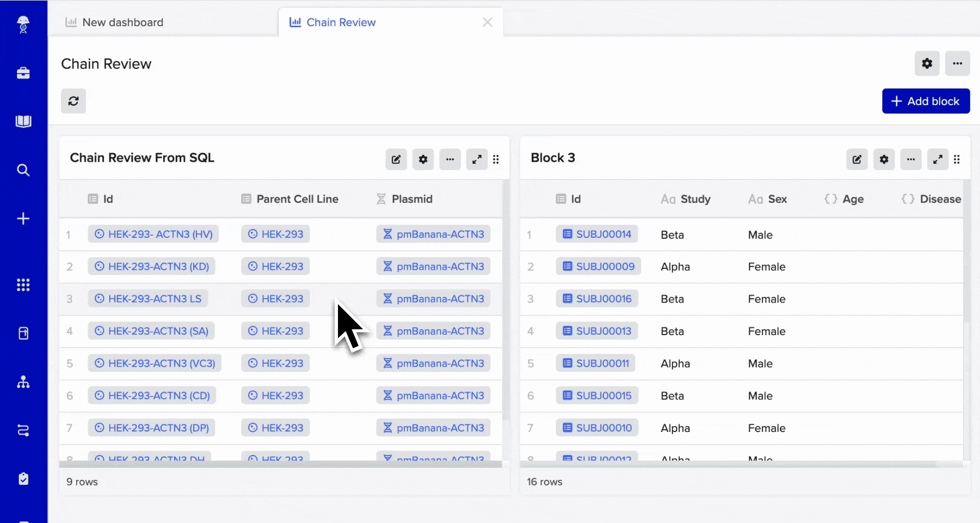This screenshot has width=980, height=523.
Task: Click the plus create icon in sidebar
Action: coord(23,218)
